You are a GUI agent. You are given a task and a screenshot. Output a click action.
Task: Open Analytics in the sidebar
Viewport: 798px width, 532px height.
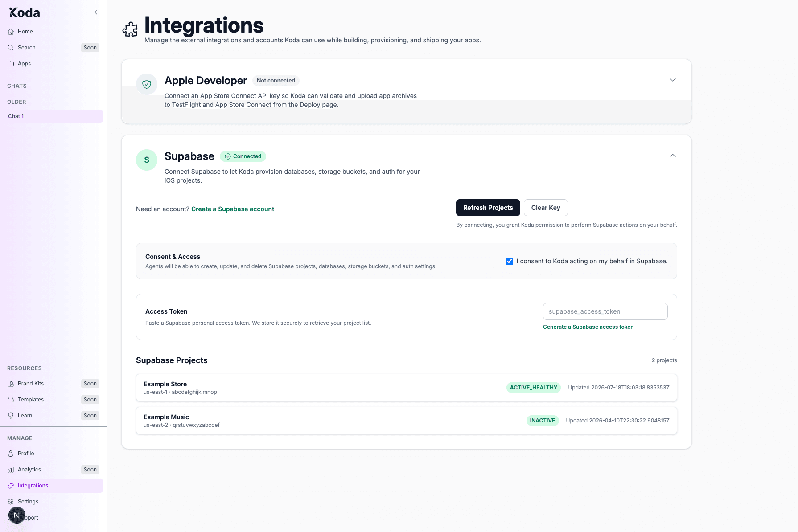53,470
